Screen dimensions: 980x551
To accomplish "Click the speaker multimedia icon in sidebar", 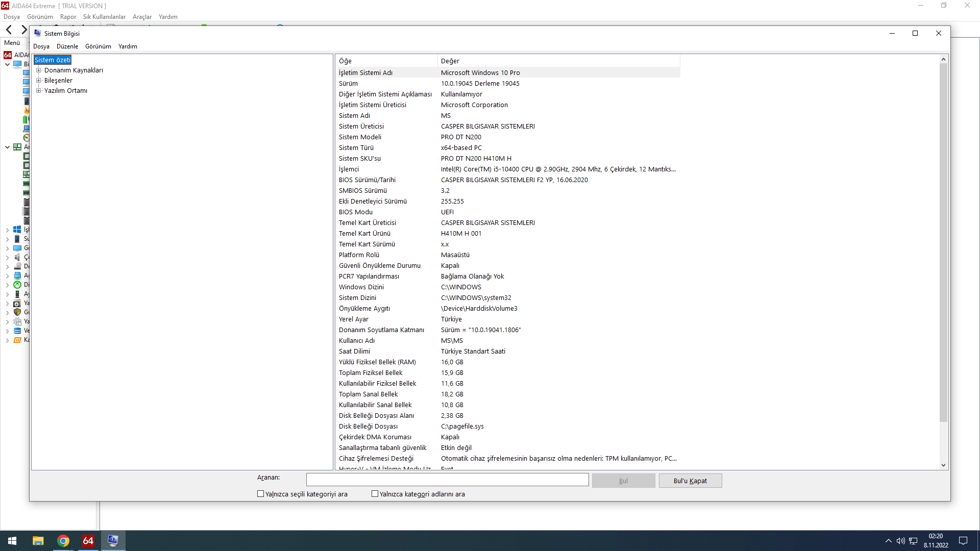I will (17, 257).
